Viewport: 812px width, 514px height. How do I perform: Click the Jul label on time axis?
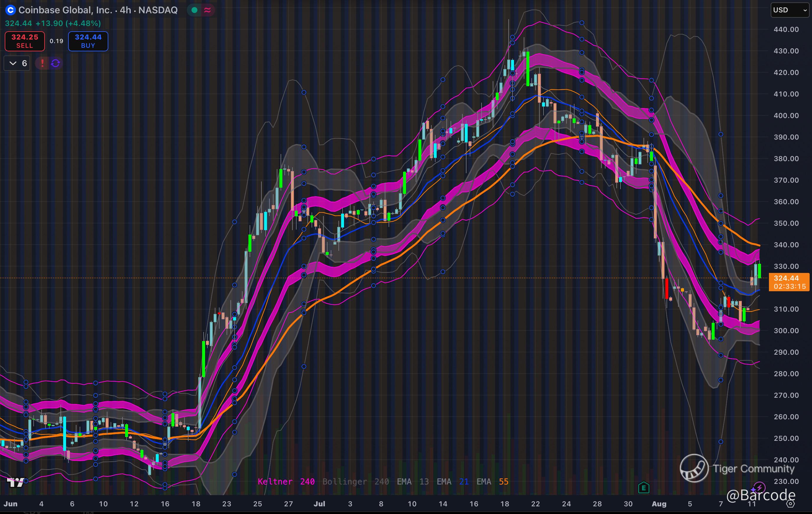(x=319, y=504)
